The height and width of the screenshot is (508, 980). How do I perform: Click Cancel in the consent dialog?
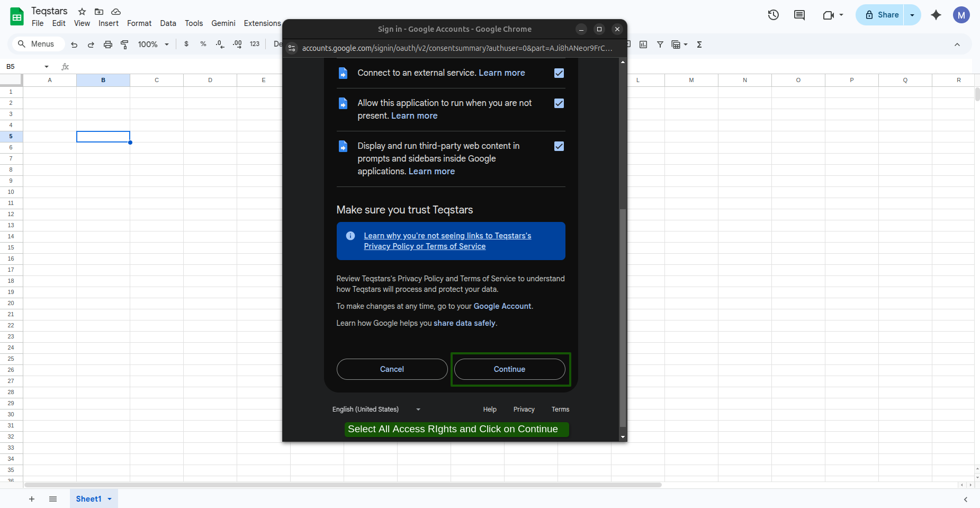392,369
